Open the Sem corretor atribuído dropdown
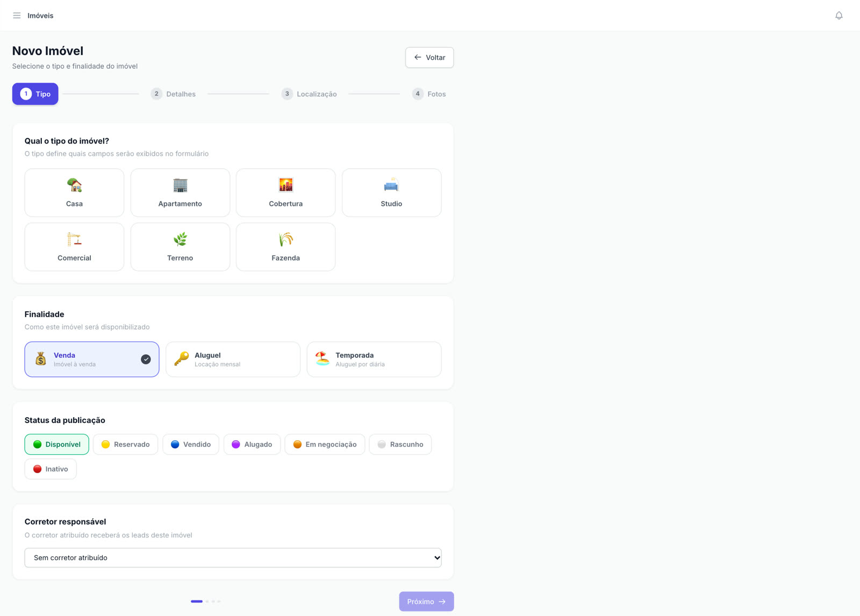Viewport: 860px width, 616px height. (x=233, y=558)
